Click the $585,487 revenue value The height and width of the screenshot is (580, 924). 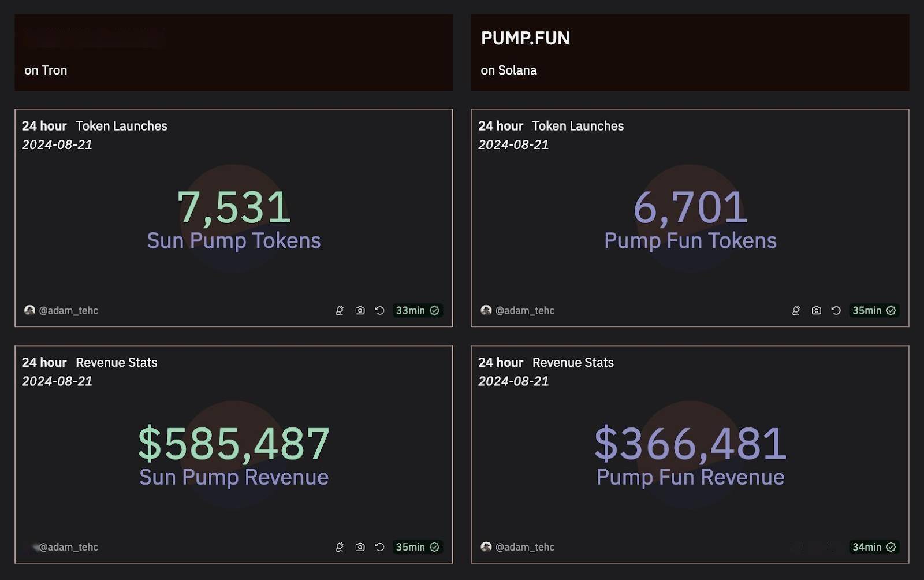click(234, 444)
